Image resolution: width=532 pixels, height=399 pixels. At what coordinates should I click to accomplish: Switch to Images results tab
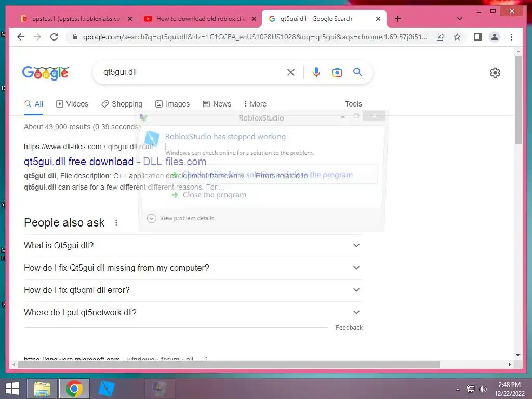pos(172,104)
